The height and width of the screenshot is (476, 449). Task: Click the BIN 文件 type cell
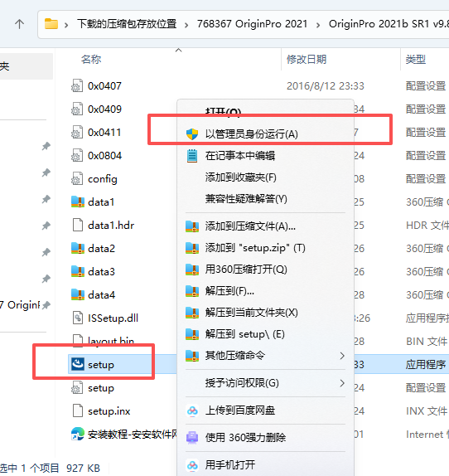point(427,341)
